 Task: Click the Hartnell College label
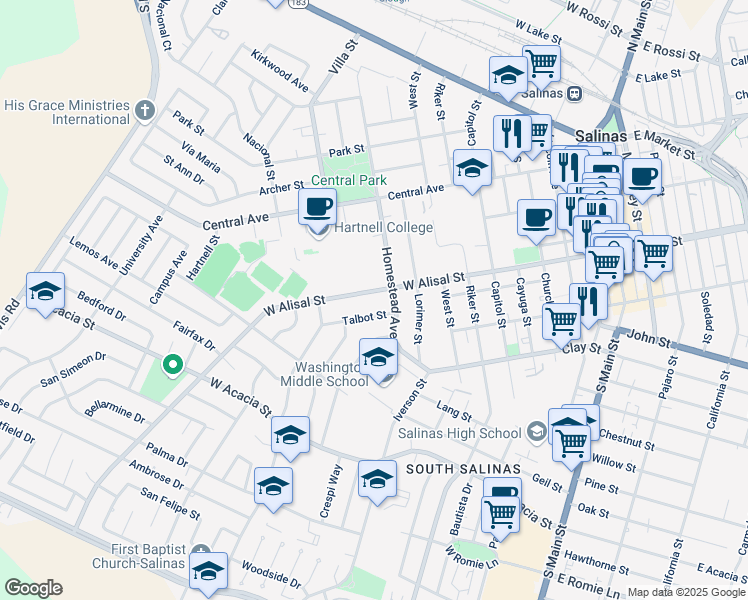point(384,228)
